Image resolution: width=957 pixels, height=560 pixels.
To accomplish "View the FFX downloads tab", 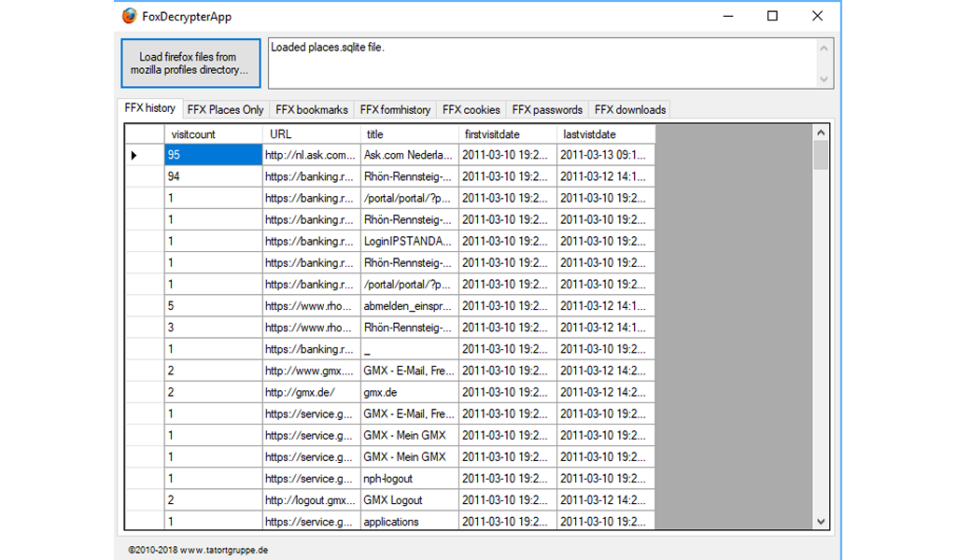I will click(630, 109).
